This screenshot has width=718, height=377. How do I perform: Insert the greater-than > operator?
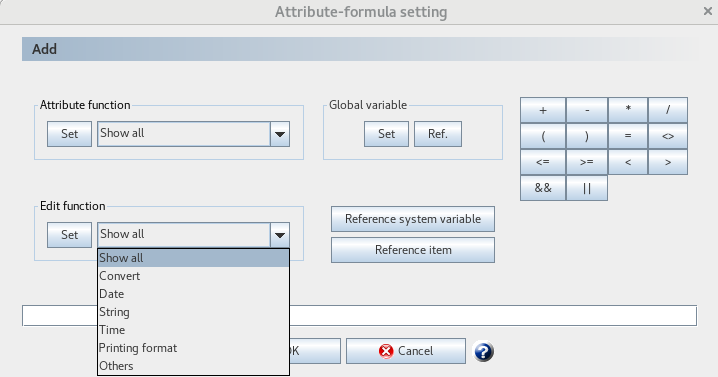tap(668, 162)
